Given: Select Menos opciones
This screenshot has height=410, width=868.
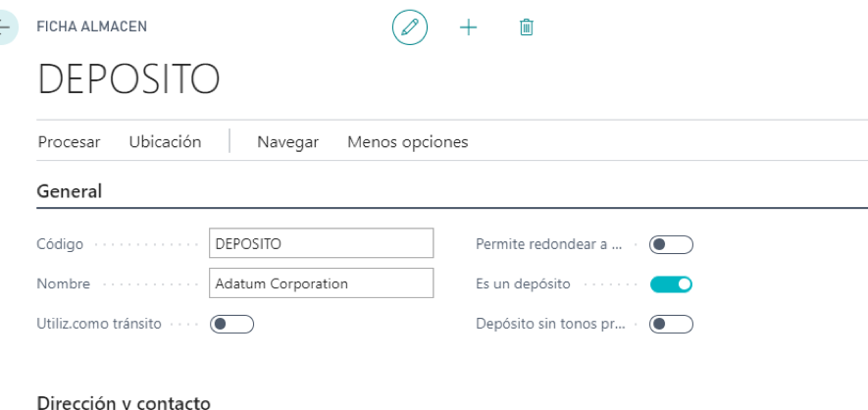Looking at the screenshot, I should (407, 142).
